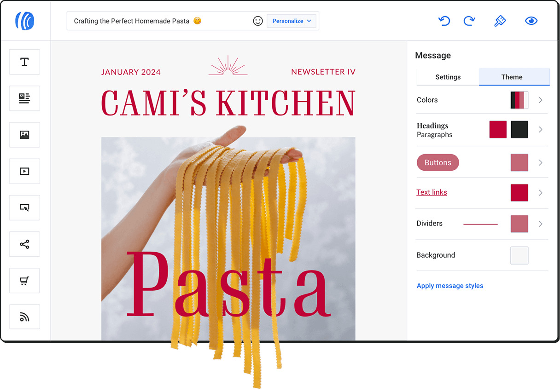560x392 pixels.
Task: Open the Personalize dropdown
Action: click(292, 21)
